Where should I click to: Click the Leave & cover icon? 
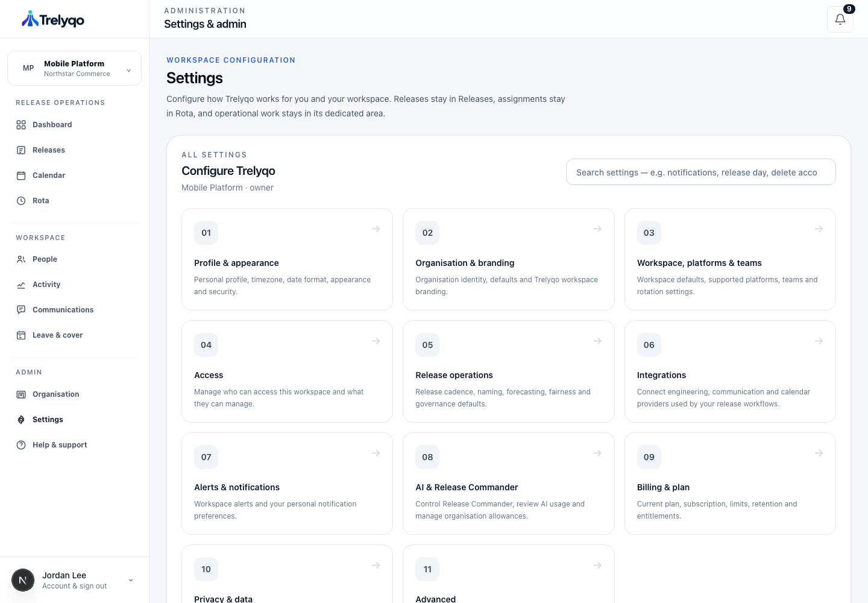pos(21,335)
